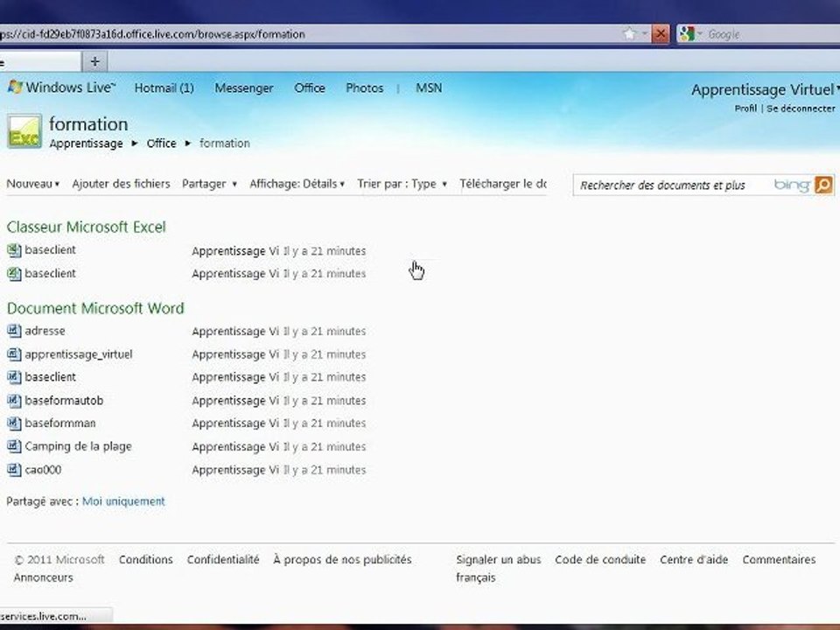The width and height of the screenshot is (840, 630).
Task: Click the Google search engine icon
Action: pyautogui.click(x=686, y=34)
